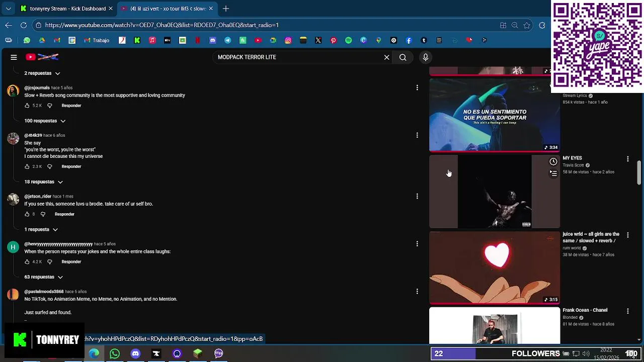The image size is (644, 362).
Task: Expand the 63 respuestas replies
Action: [x=44, y=277]
